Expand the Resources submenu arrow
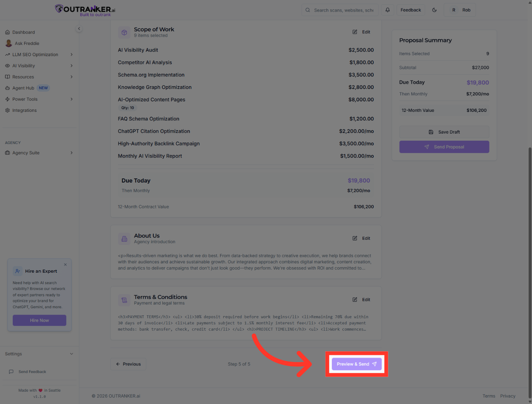Screen dimensions: 532x404 pyautogui.click(x=71, y=77)
